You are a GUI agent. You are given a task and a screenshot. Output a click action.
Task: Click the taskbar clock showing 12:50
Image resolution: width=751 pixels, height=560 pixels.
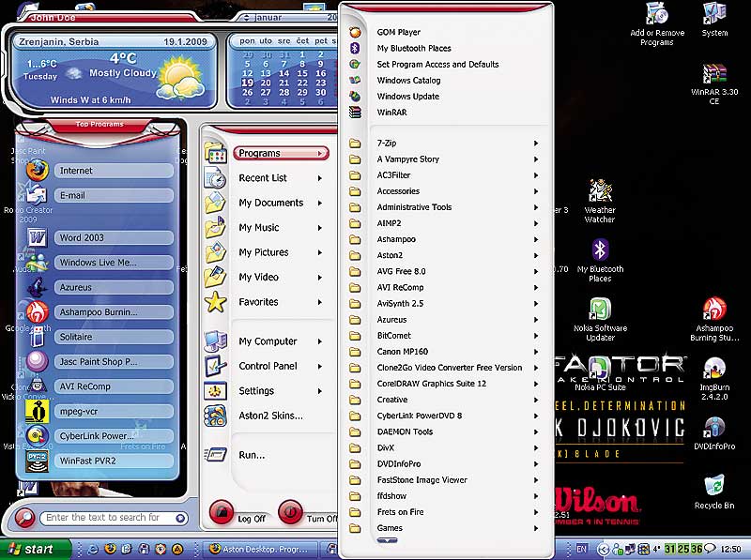tap(731, 549)
